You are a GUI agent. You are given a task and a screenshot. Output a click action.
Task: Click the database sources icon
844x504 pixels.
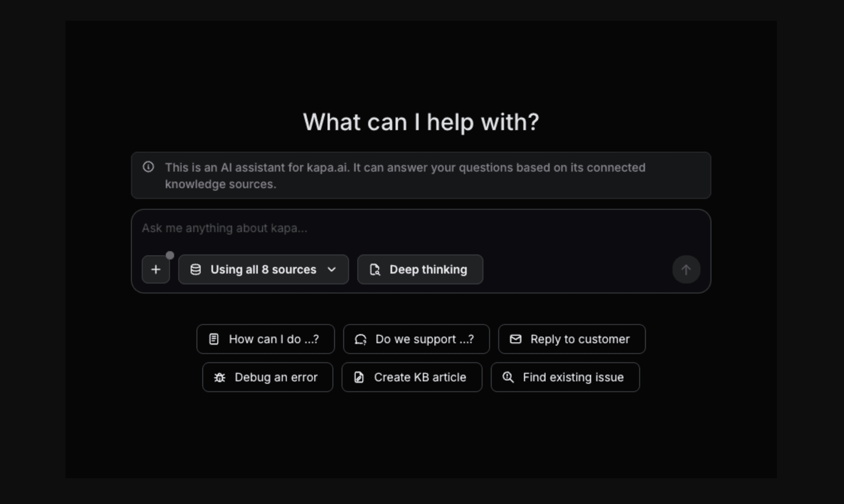coord(196,269)
